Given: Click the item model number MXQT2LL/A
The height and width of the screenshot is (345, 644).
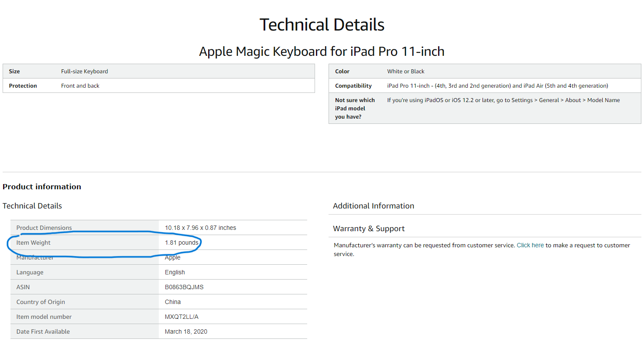Looking at the screenshot, I should (182, 317).
